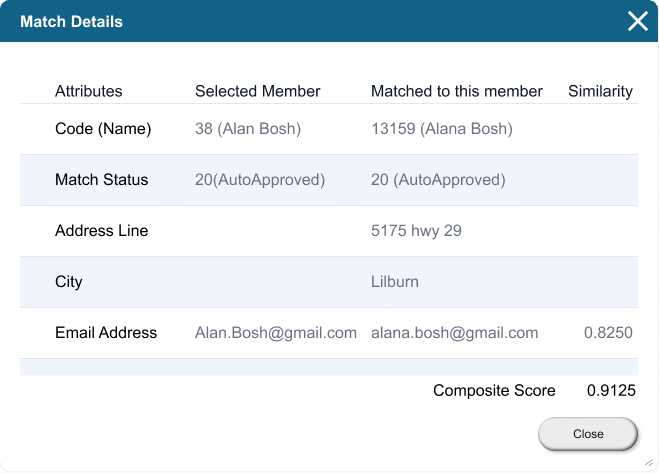Select the Attributes column header

(x=89, y=91)
